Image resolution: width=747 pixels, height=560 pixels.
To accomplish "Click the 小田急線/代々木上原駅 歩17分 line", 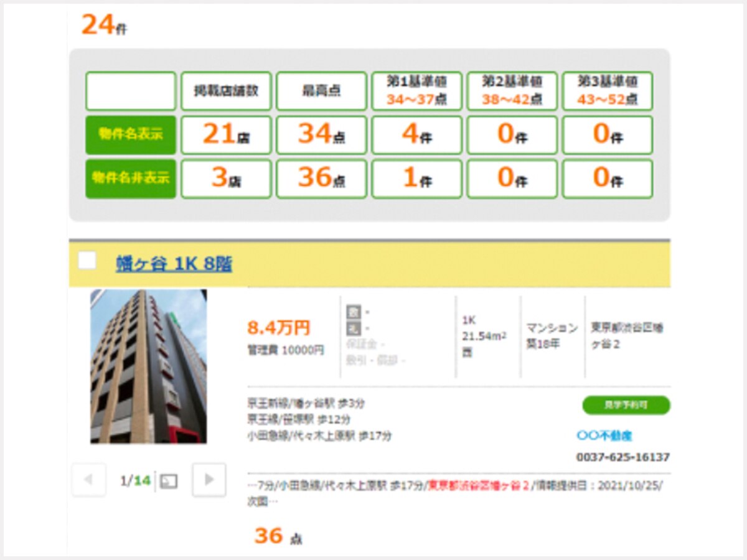I will 320,436.
